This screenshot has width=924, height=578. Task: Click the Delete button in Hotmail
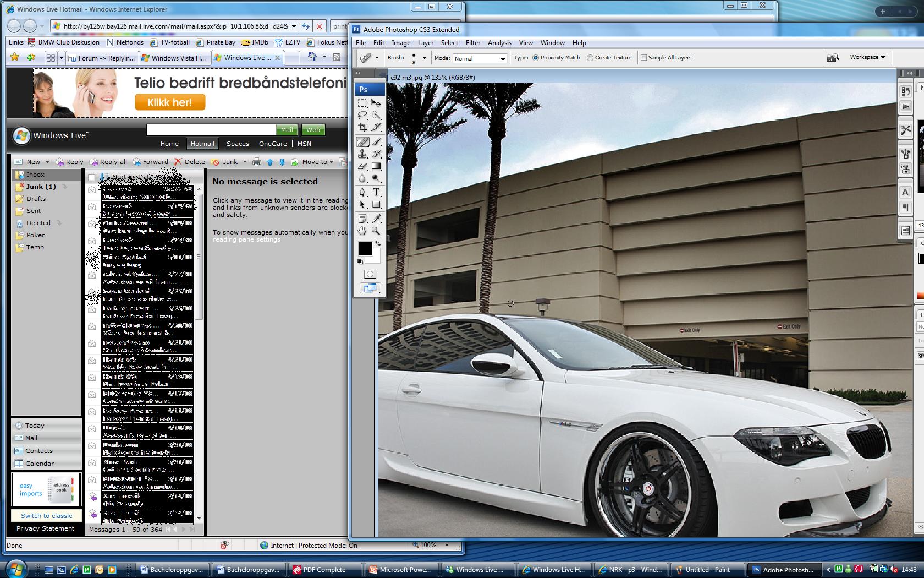tap(190, 162)
